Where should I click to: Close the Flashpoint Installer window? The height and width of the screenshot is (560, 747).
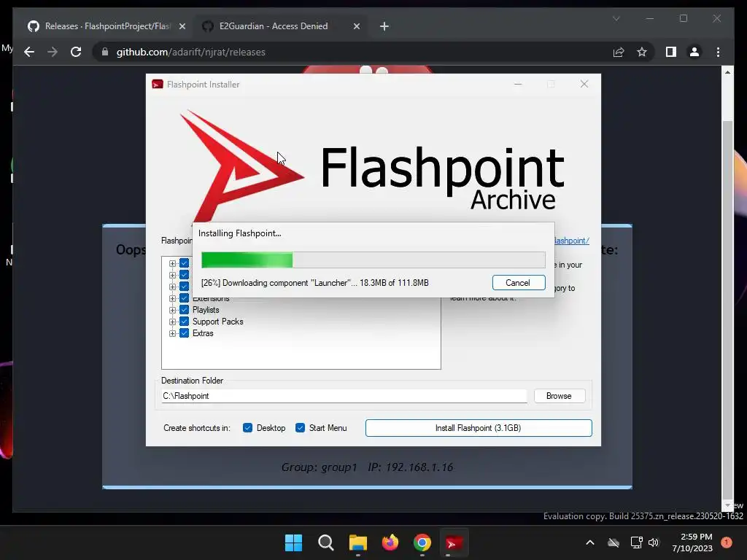[x=584, y=85]
